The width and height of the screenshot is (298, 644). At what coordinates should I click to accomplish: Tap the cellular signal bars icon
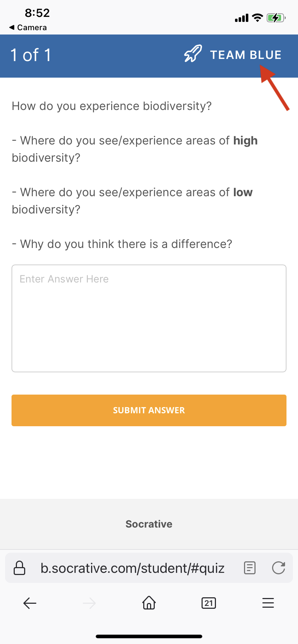click(x=241, y=18)
